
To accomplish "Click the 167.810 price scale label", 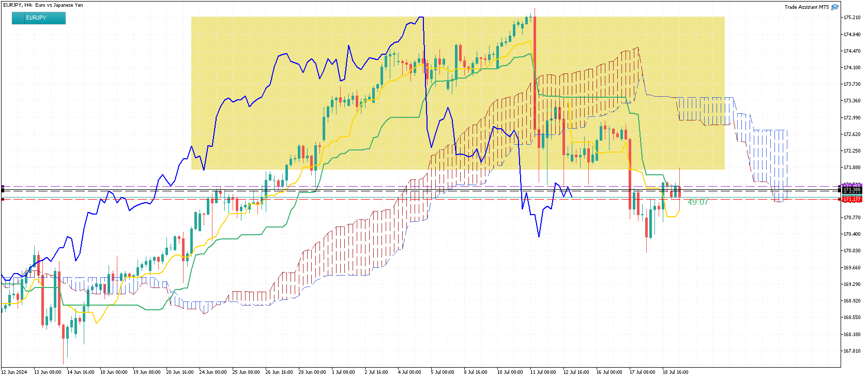I will [852, 351].
